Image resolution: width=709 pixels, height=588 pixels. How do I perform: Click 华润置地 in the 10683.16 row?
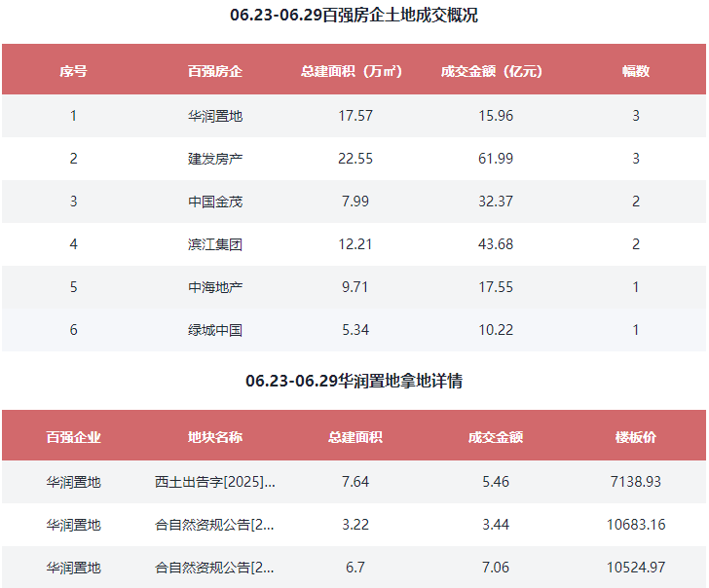[73, 525]
